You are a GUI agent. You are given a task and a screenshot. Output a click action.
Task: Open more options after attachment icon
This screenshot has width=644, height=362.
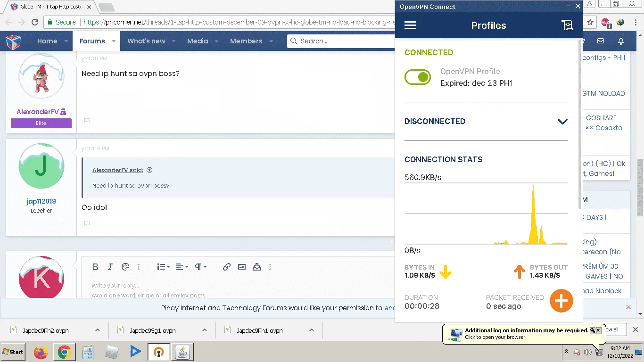coord(270,267)
